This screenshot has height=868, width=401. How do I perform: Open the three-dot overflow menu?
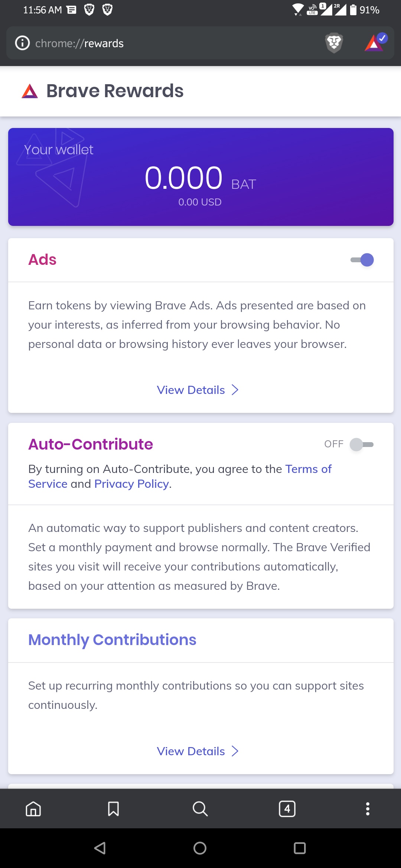click(x=368, y=809)
